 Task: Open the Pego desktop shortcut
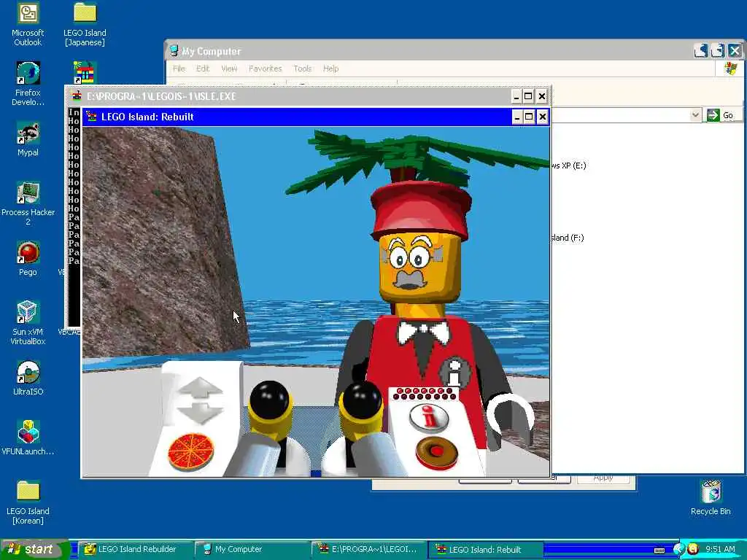coord(28,259)
